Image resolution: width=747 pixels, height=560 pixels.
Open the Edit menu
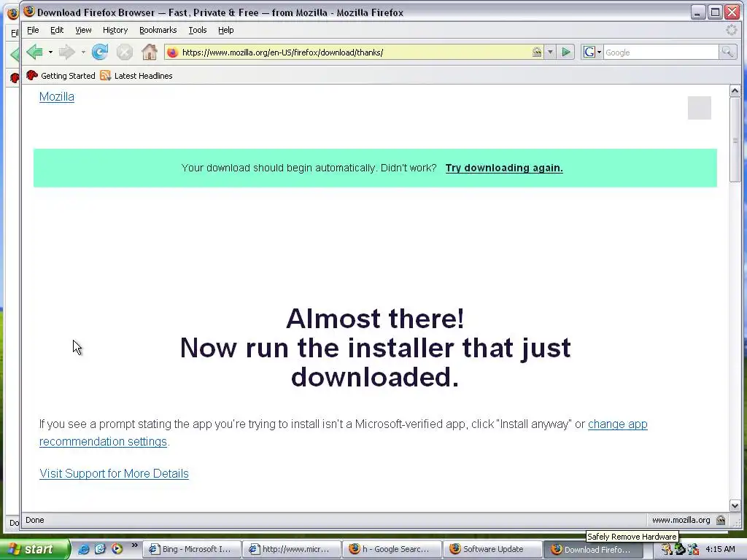click(x=57, y=30)
